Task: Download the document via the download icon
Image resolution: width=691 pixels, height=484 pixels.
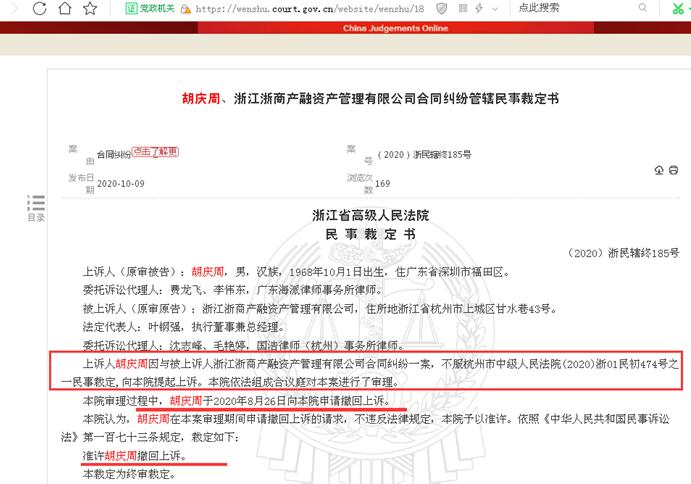Action: 659,170
